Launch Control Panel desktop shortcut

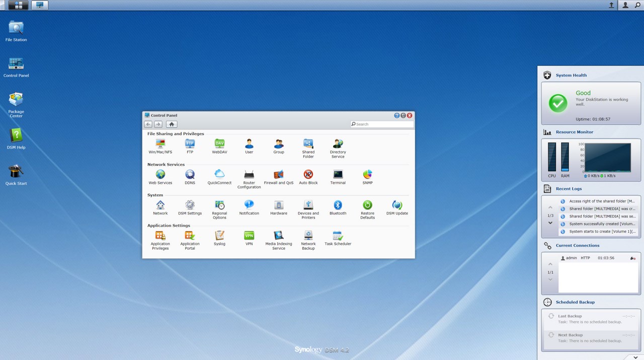point(16,67)
